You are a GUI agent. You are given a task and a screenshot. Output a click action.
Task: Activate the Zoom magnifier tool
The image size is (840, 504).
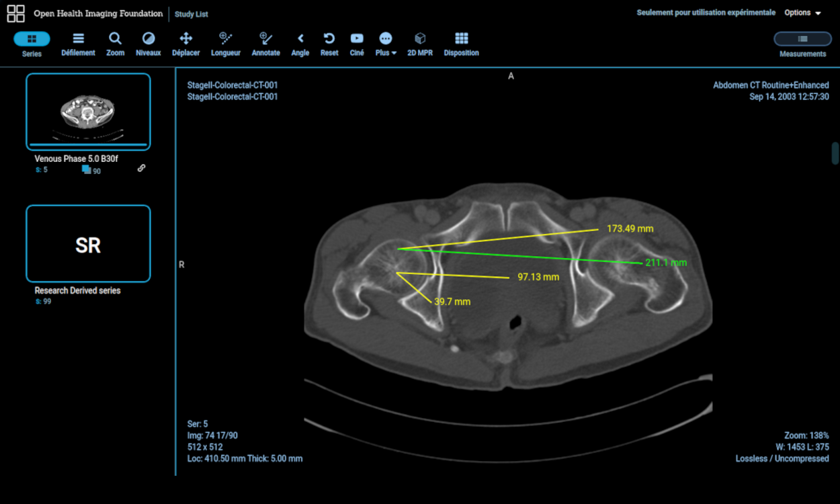tap(115, 44)
